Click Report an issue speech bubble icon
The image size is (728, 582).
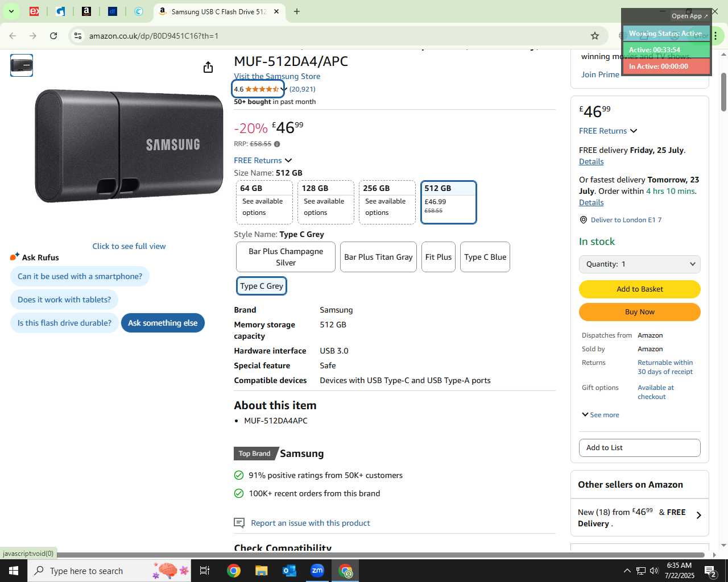(239, 523)
